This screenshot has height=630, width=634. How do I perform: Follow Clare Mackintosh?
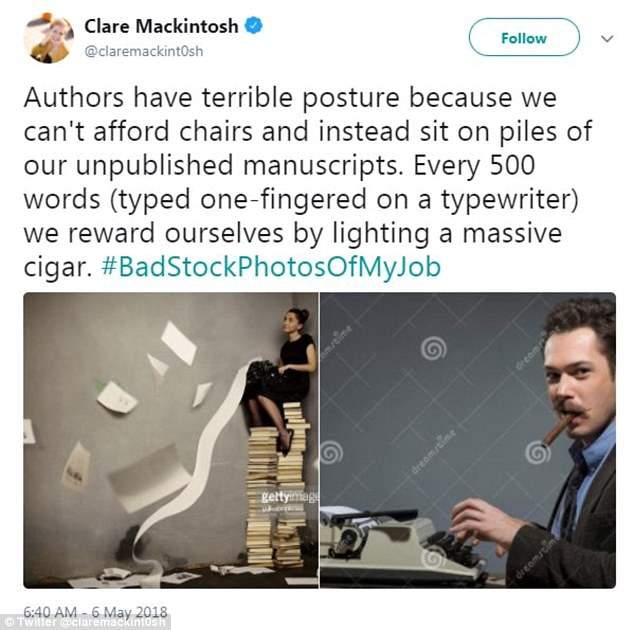click(x=524, y=38)
